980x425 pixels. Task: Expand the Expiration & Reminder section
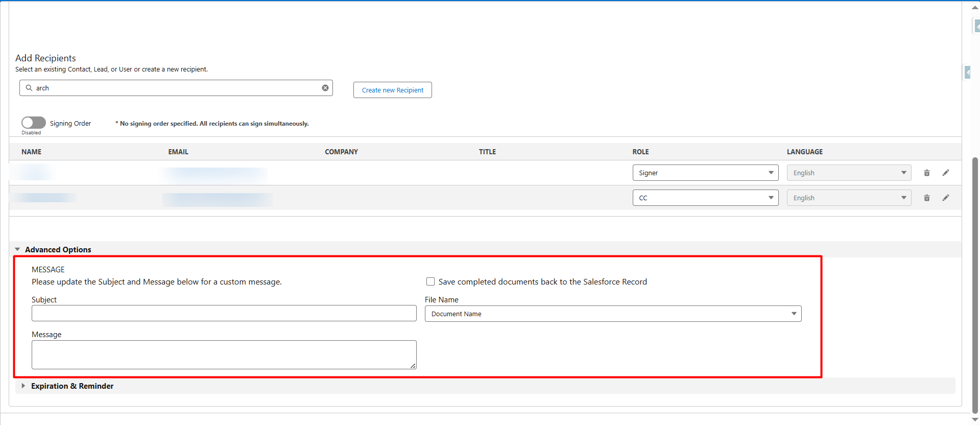click(23, 386)
